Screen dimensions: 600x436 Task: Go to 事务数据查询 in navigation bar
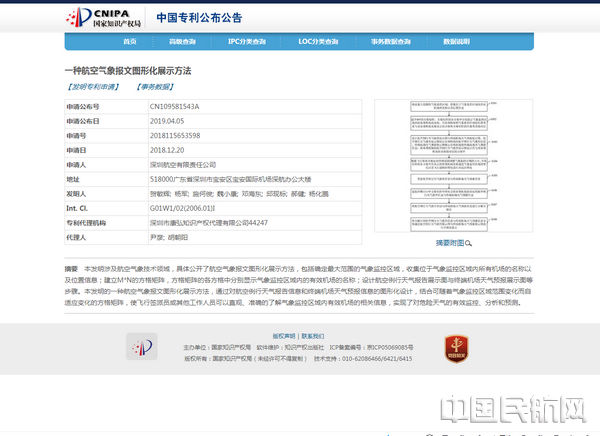tap(390, 42)
